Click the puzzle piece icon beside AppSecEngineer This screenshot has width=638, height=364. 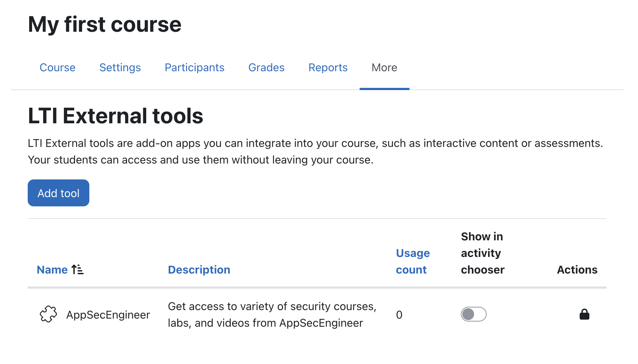48,315
